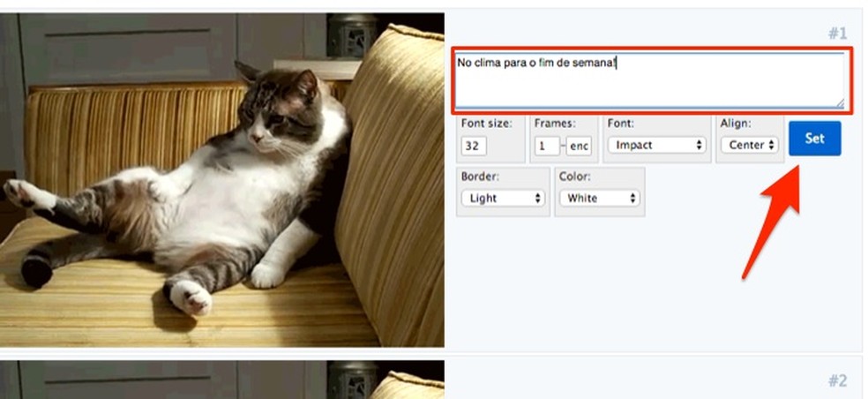
Task: Click the "Color:" label
Action: point(574,177)
